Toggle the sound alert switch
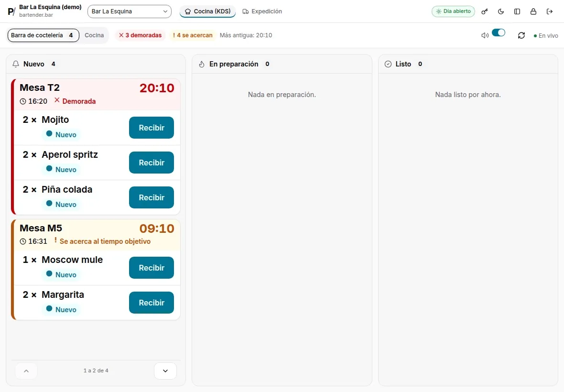 click(498, 33)
